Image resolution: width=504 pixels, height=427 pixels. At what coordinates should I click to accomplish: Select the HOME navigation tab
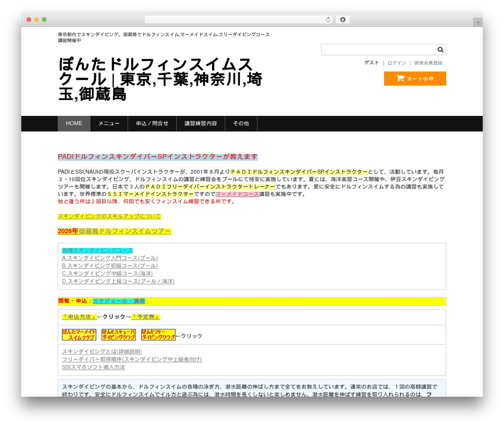[x=74, y=124]
